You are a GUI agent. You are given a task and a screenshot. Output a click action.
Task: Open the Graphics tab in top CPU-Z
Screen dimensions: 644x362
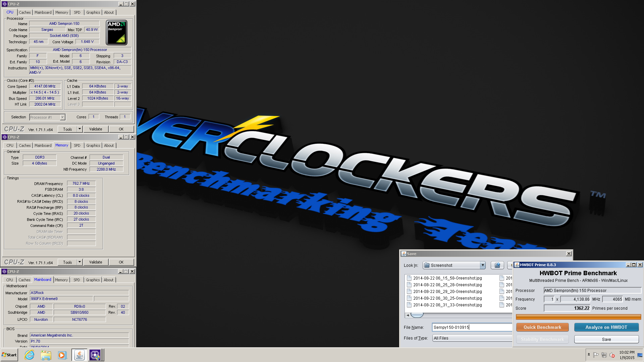[93, 12]
